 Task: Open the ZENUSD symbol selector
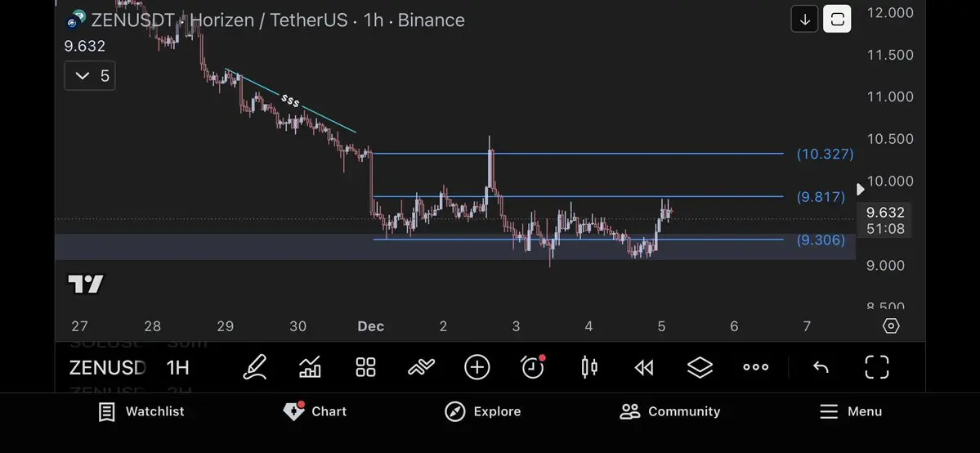point(108,367)
